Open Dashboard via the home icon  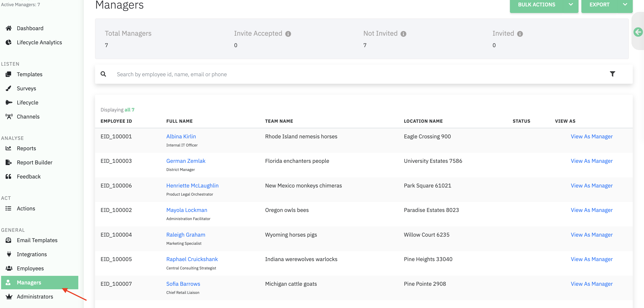point(9,28)
